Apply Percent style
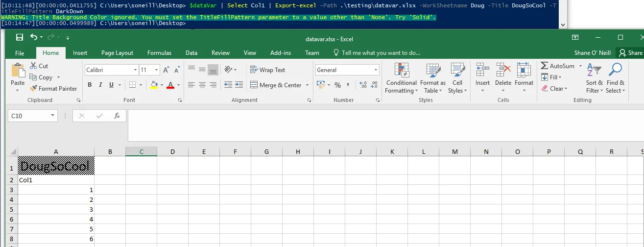This screenshot has width=644, height=247. tap(337, 85)
